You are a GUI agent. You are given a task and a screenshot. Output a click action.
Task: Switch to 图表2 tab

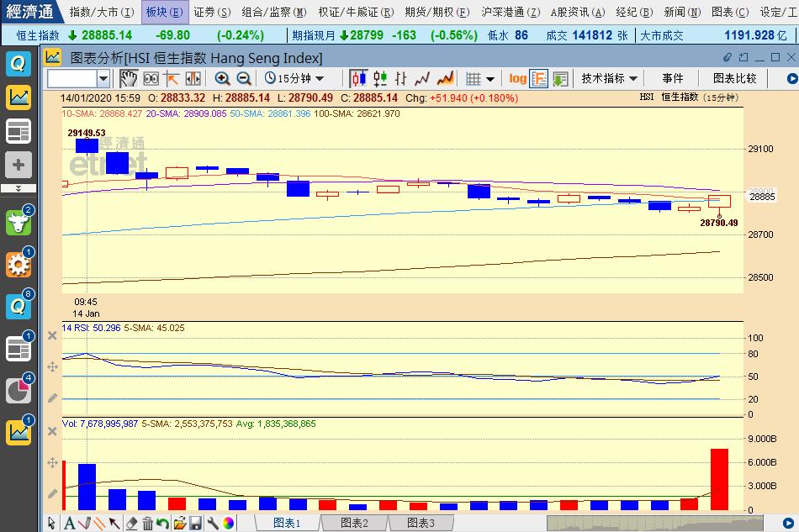coord(354,523)
